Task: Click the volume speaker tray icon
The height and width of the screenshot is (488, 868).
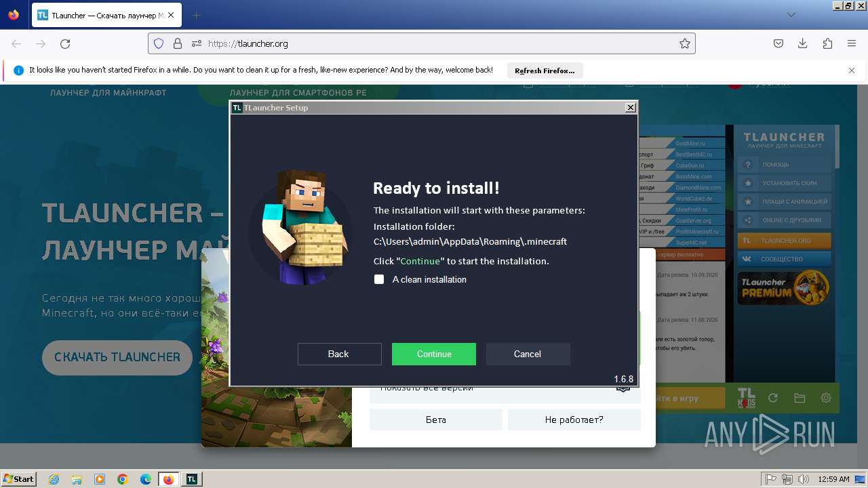Action: pyautogui.click(x=804, y=479)
